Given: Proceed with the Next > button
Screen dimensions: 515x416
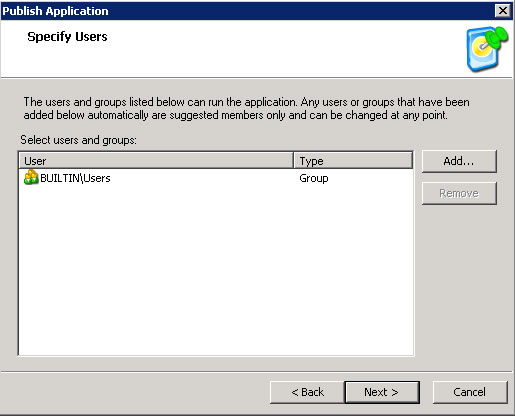Looking at the screenshot, I should coord(382,392).
